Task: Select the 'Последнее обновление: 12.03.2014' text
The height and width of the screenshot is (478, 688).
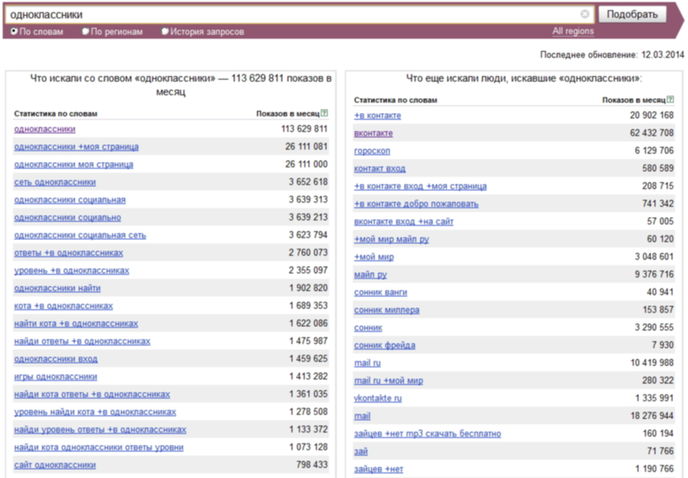Action: click(612, 54)
